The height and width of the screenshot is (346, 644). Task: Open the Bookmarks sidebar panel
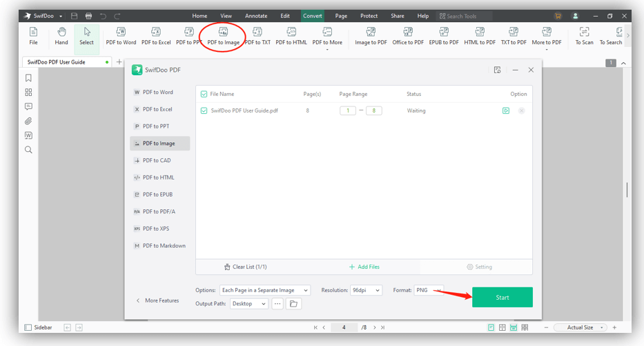tap(28, 78)
